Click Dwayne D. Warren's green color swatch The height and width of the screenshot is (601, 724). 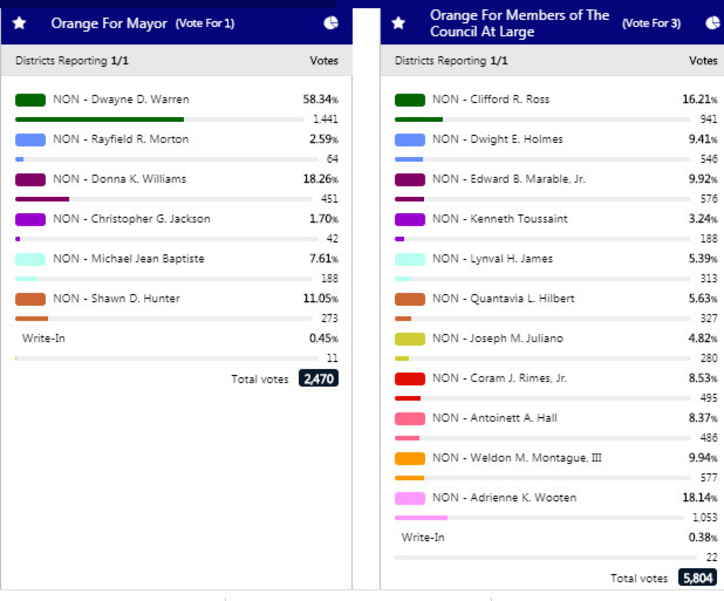31,100
